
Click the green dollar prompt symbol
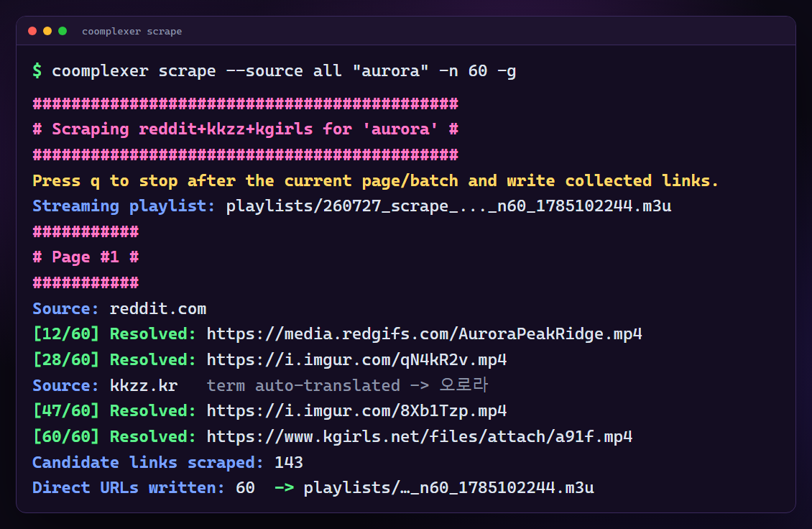(x=37, y=70)
